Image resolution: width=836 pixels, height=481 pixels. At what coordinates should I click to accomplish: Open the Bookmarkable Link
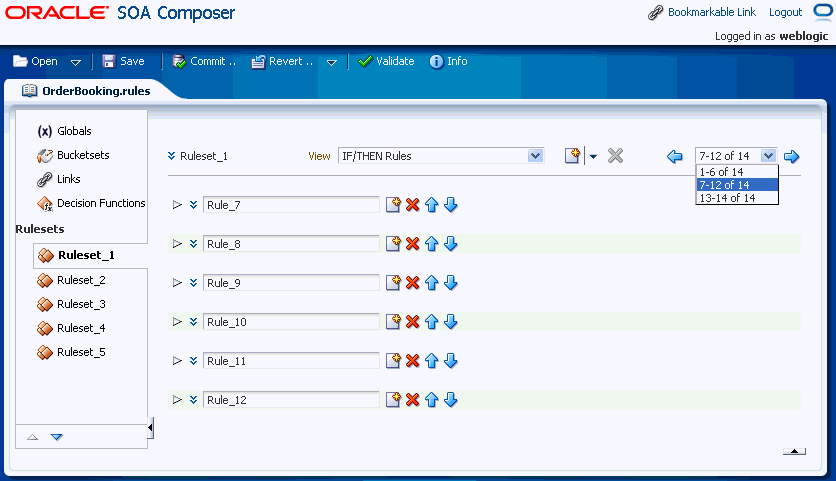point(702,12)
